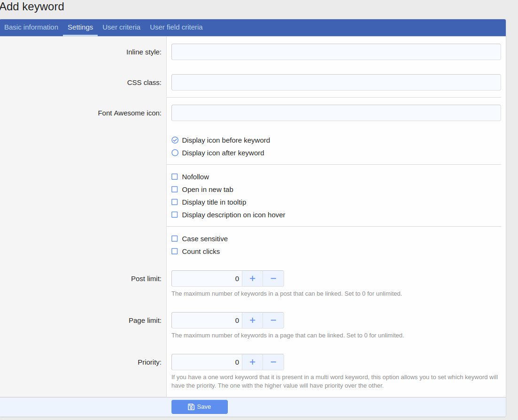This screenshot has width=518, height=420.
Task: Increase Page limit with plus icon
Action: (252, 320)
